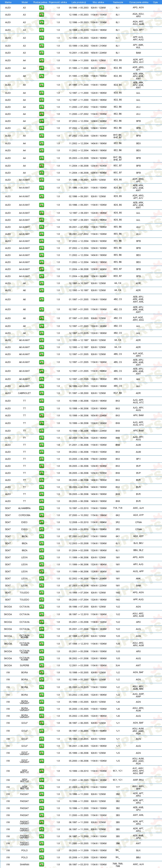Viewport: 162px width, 868px height.
Task: Click fuel icon in VW POLO BJX row
Action: point(41,850)
